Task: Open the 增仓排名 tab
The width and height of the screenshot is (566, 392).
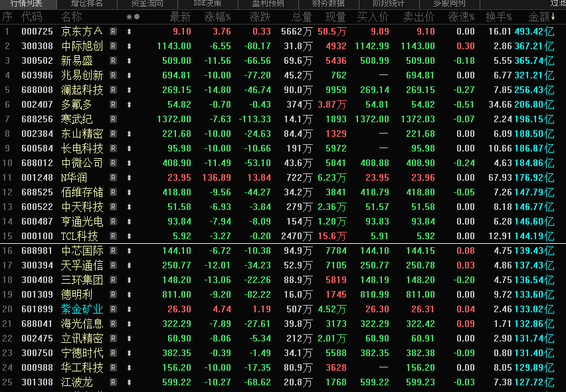Action: point(86,3)
